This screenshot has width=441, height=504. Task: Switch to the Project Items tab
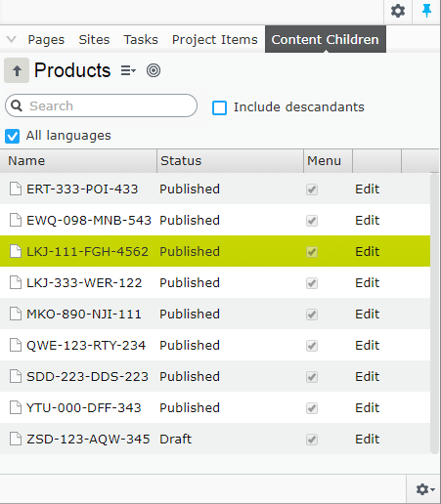click(215, 40)
